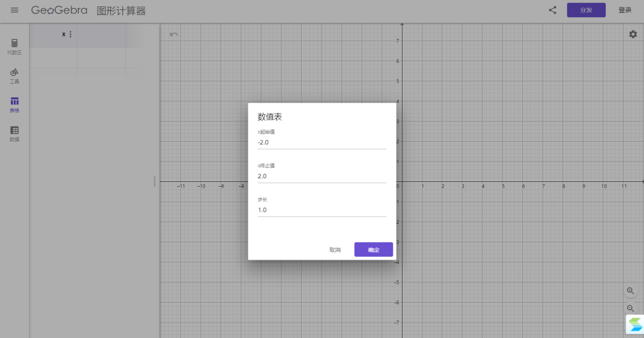Switch to the 工具 tools tab

(x=14, y=76)
